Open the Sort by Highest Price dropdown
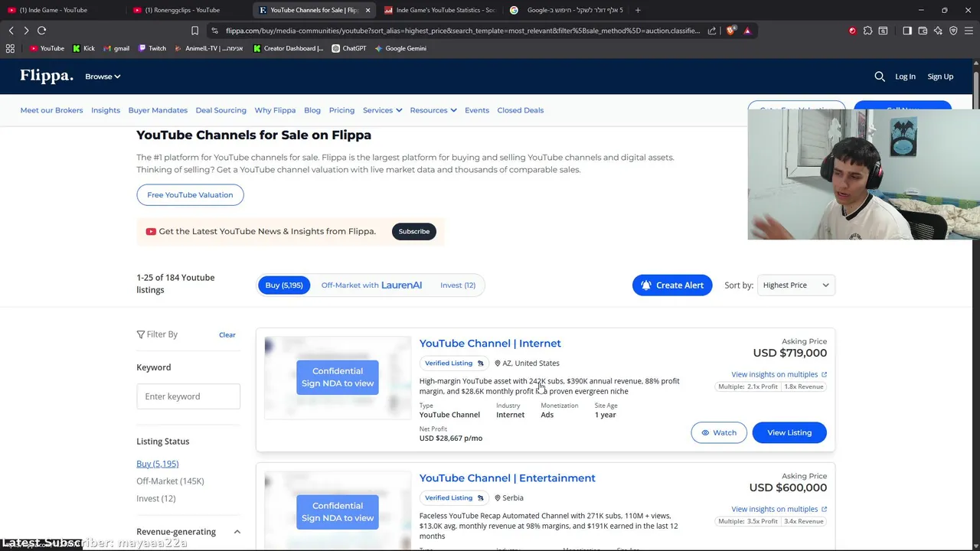The height and width of the screenshot is (551, 980). coord(795,285)
